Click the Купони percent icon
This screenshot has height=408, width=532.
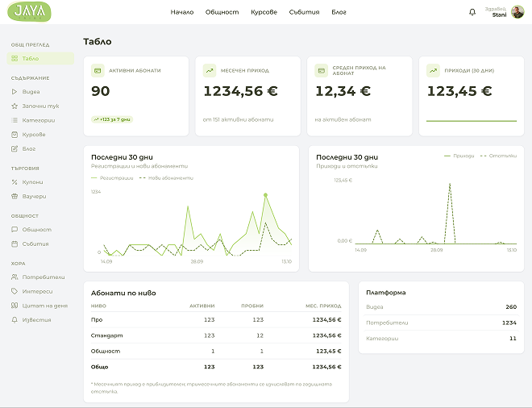pyautogui.click(x=15, y=182)
